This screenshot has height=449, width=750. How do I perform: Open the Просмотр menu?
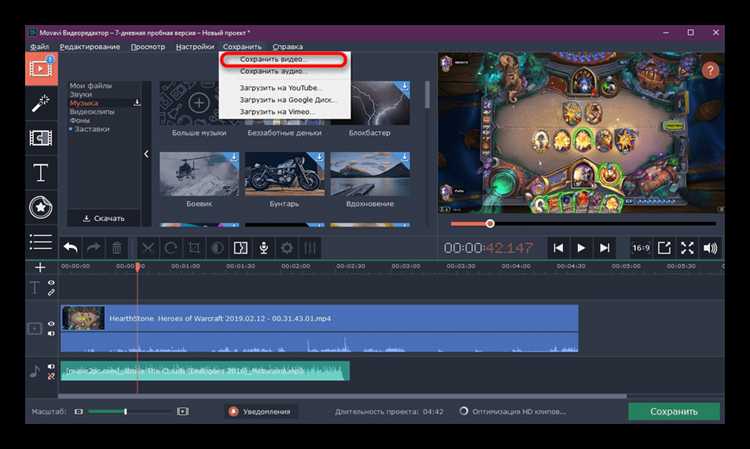click(148, 46)
